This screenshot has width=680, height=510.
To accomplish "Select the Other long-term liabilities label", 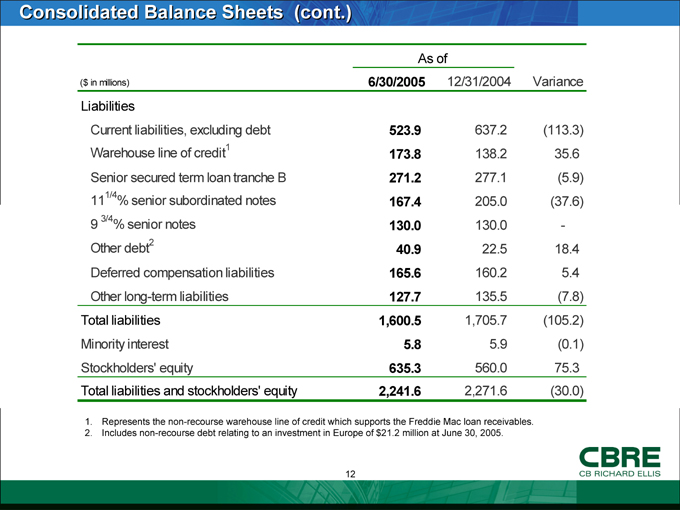I will coord(159,296).
